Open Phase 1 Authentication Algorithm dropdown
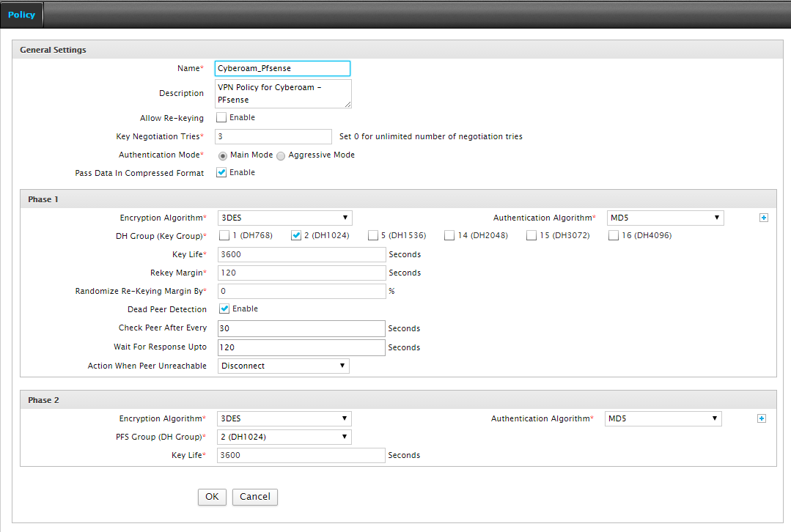 (666, 218)
